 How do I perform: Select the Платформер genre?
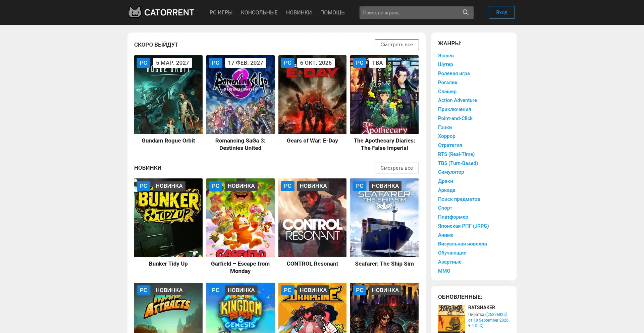[453, 217]
